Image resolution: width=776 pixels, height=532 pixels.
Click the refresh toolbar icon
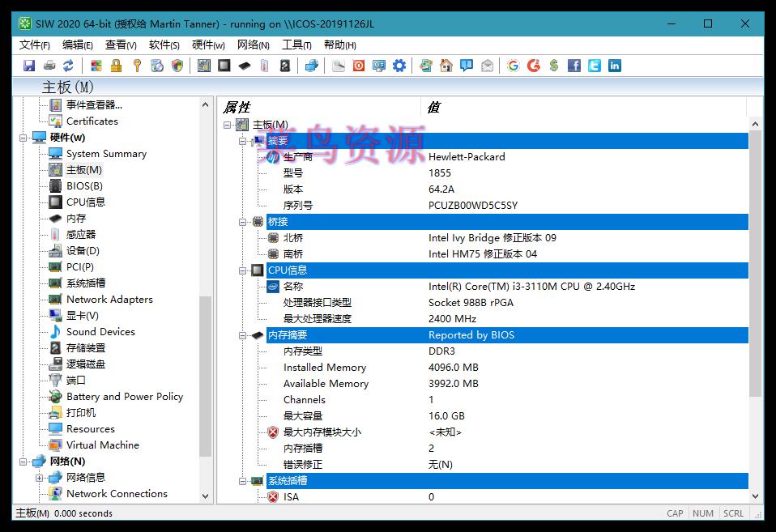[x=68, y=66]
